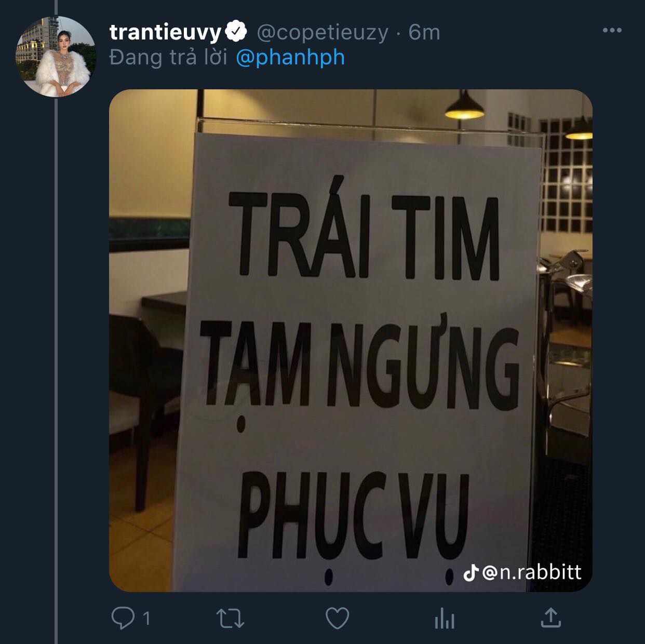Open the tweet analytics bar chart icon

(x=445, y=619)
